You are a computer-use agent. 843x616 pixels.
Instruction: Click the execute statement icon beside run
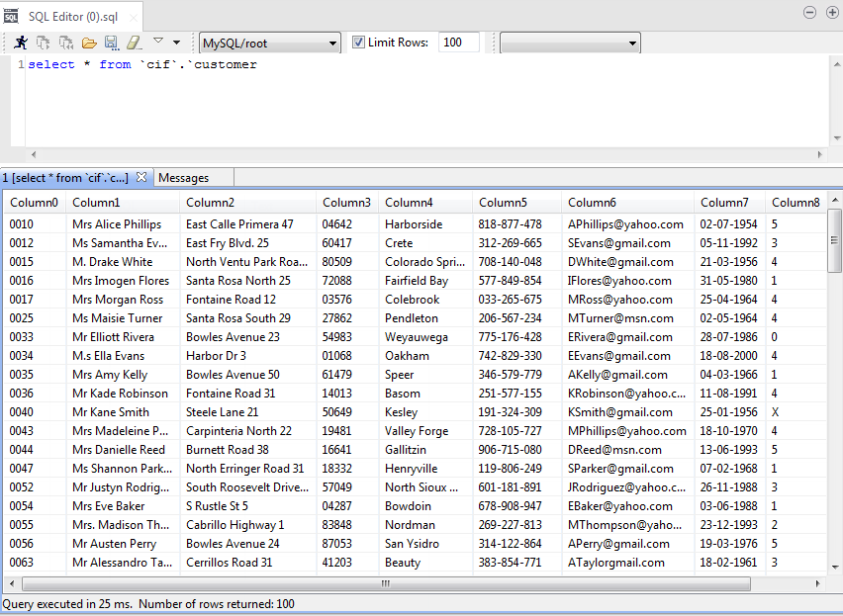tap(41, 44)
